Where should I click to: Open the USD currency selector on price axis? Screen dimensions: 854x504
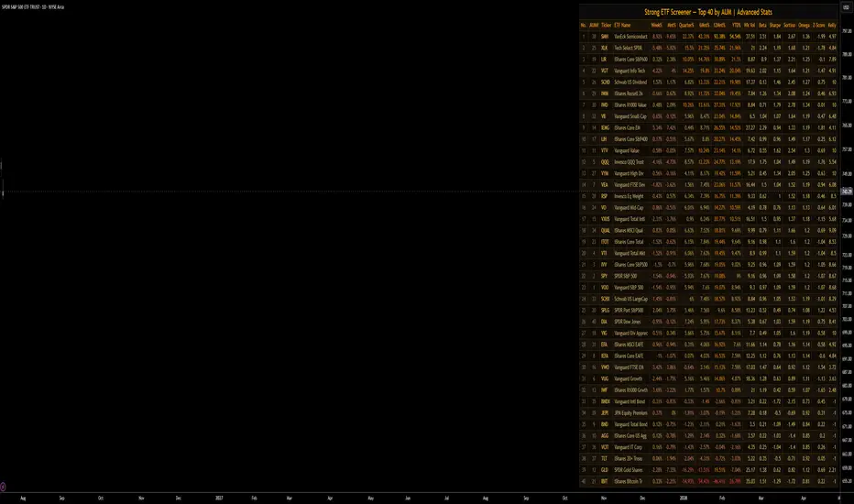(846, 7)
